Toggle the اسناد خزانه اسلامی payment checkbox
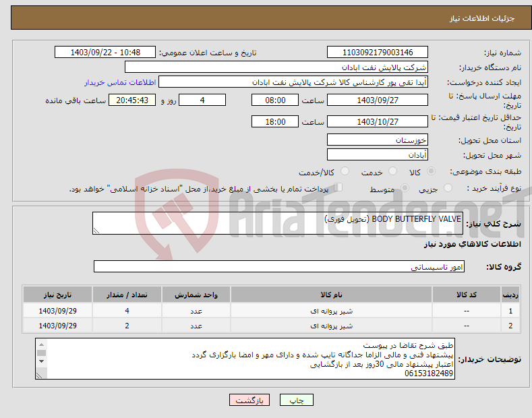532x418 pixels. 338,187
